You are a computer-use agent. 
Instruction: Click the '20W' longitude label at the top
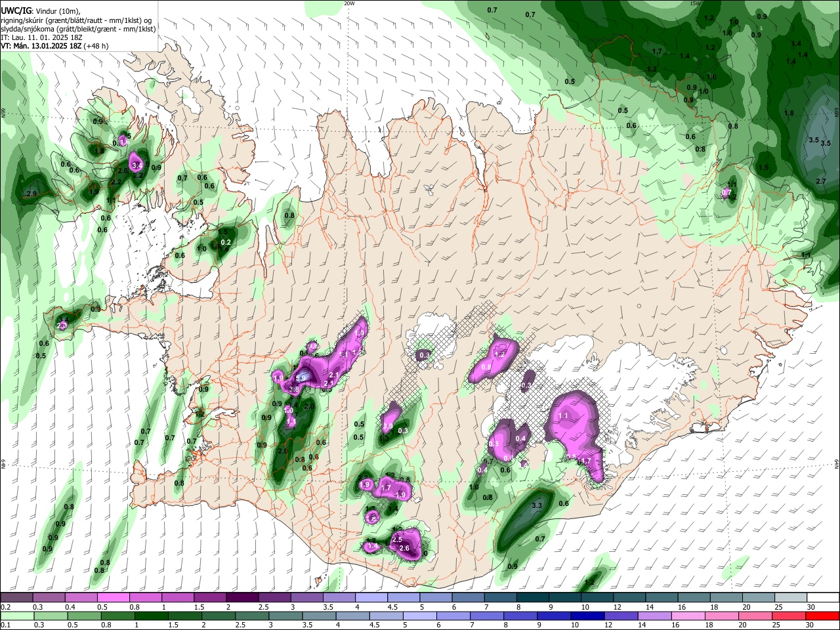point(349,3)
